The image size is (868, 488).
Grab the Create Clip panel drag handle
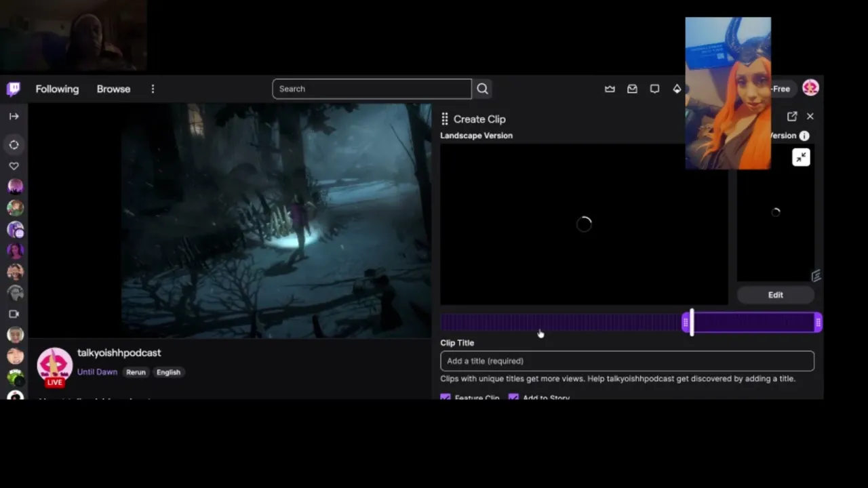tap(445, 119)
